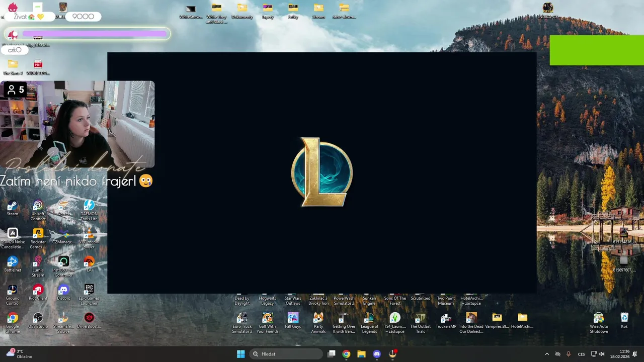Open the Windows Start menu

pyautogui.click(x=240, y=354)
